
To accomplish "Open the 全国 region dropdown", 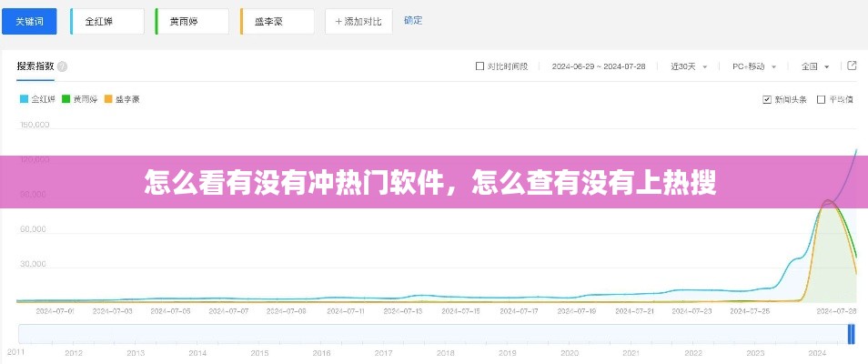I will point(814,66).
